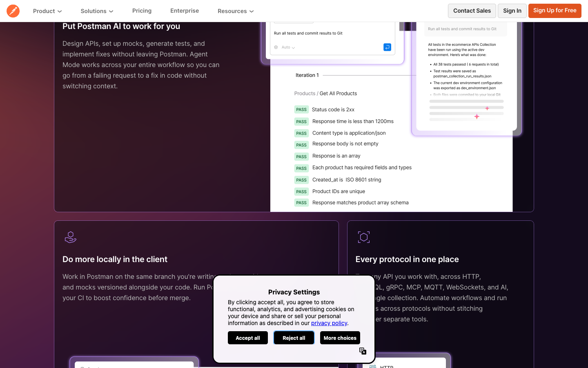Click the 'Product IDs are unique' test

(339, 191)
